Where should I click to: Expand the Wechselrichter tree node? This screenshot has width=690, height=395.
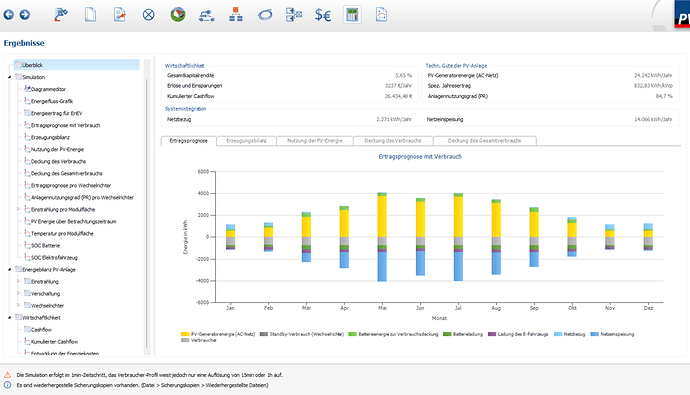(x=18, y=305)
